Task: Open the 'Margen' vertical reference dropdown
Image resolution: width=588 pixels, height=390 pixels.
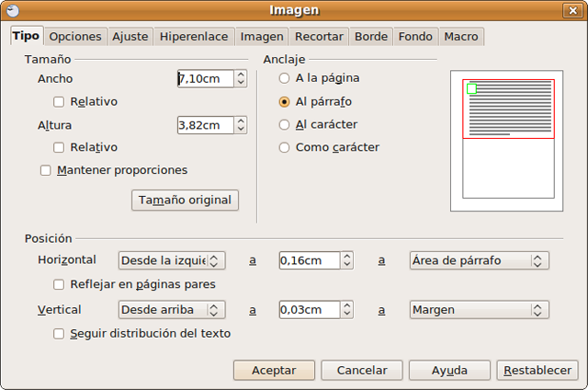Action: coord(478,310)
